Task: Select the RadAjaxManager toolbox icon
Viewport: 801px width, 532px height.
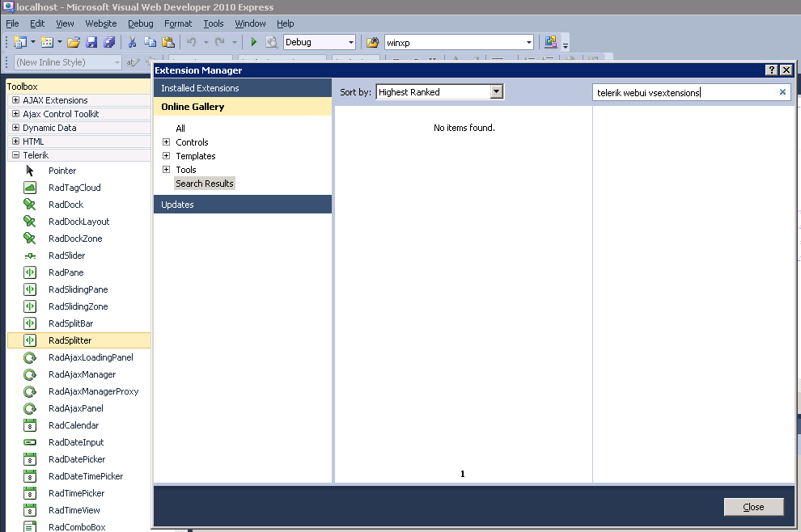Action: click(x=30, y=375)
